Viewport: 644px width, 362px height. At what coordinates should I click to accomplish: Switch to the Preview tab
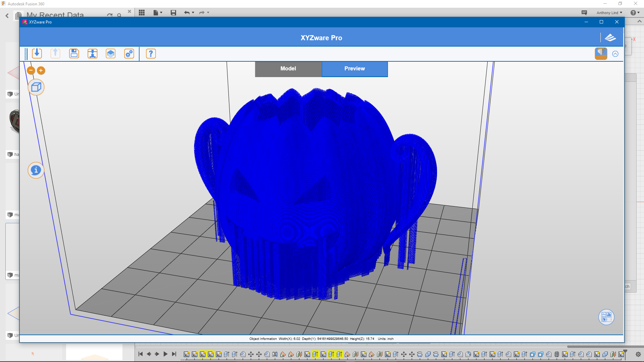pyautogui.click(x=355, y=69)
